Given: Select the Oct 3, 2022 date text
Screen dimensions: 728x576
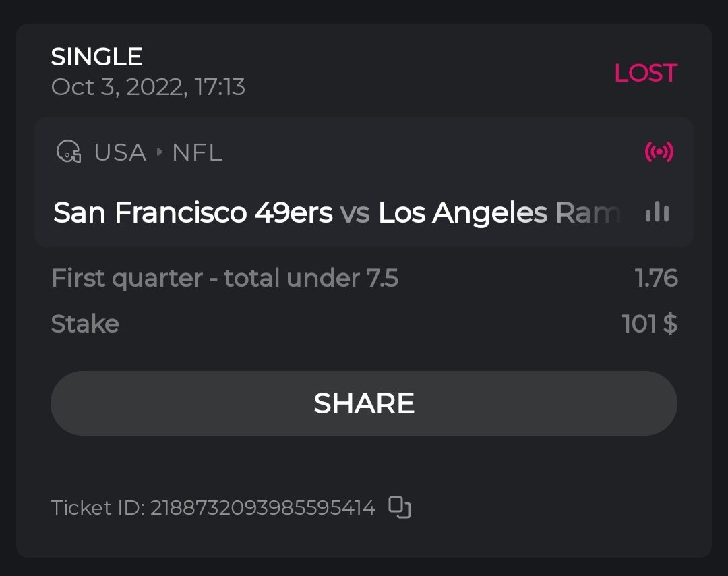Looking at the screenshot, I should 119,87.
